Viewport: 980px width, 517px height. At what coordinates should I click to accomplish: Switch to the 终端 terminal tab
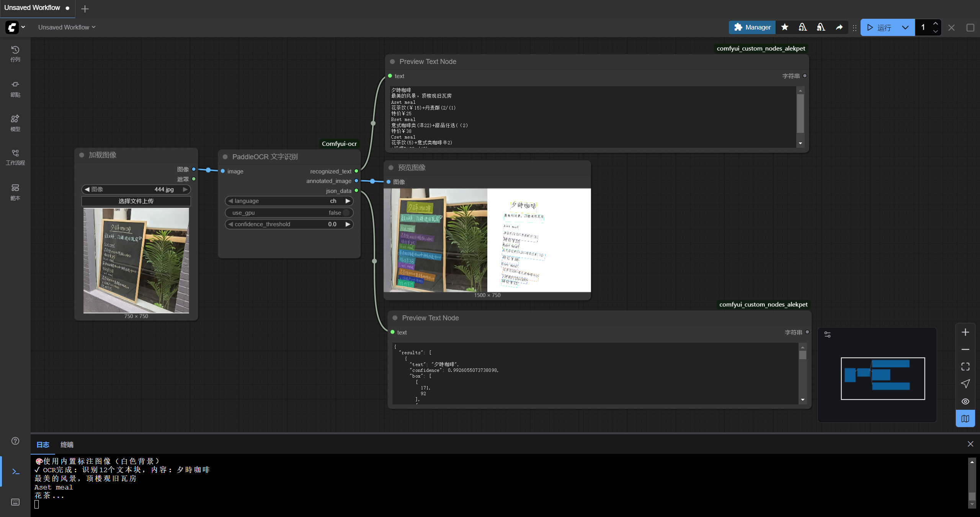[x=67, y=445]
